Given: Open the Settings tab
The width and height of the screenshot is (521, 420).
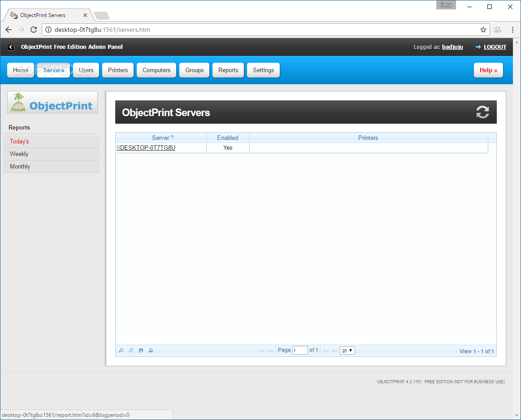Looking at the screenshot, I should click(264, 70).
